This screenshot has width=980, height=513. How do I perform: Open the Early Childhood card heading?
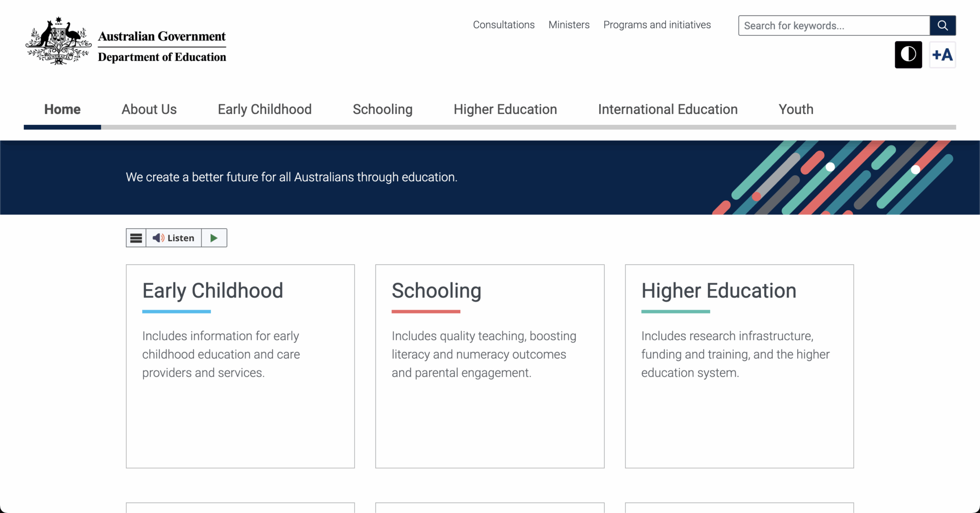click(212, 291)
